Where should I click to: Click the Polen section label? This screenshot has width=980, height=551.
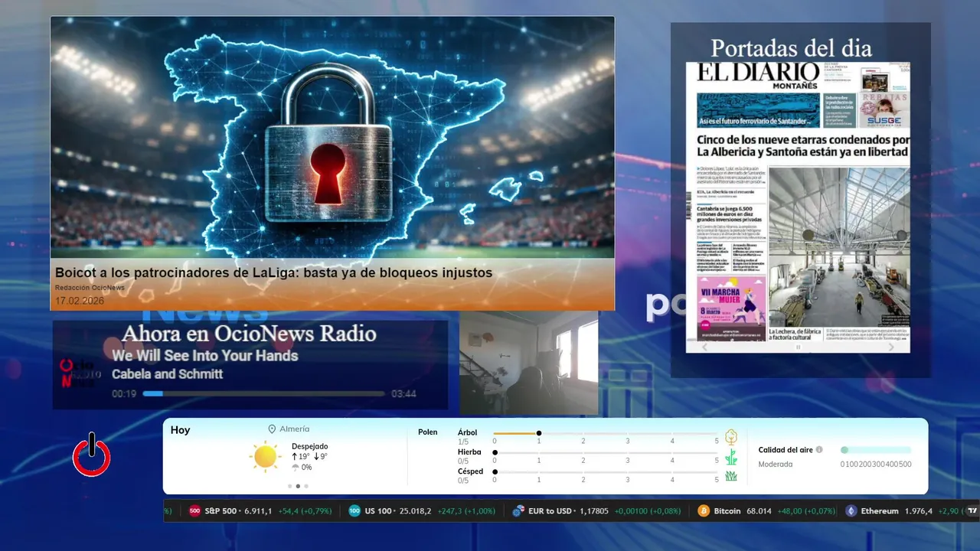click(x=428, y=432)
